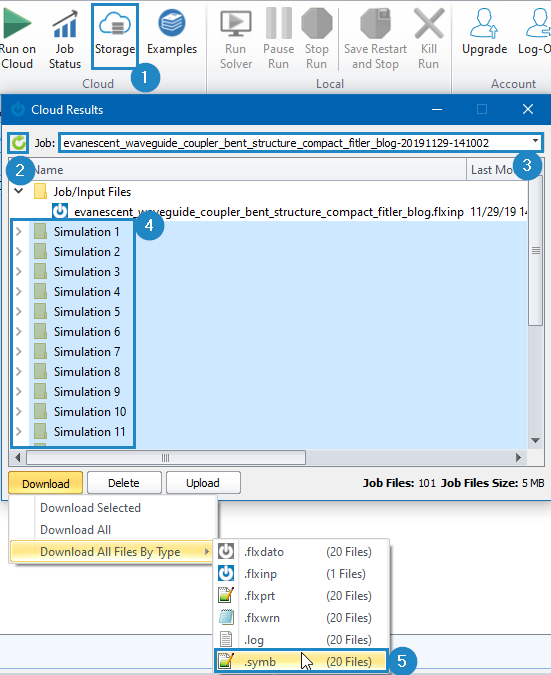Click the Delete button
Image resolution: width=551 pixels, height=675 pixels.
(124, 483)
